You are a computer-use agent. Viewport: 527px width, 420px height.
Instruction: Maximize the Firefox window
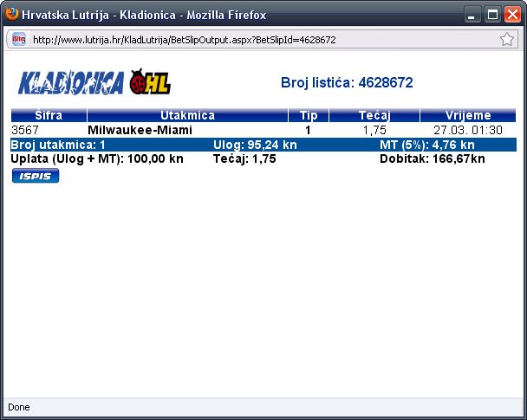point(492,15)
